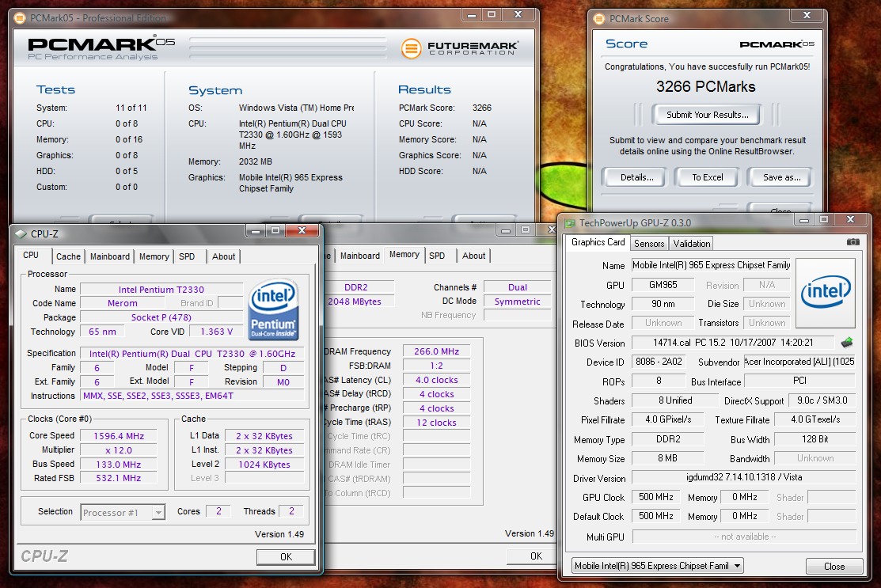Select the CPU tab in CPU-Z
881x588 pixels.
tap(31, 255)
